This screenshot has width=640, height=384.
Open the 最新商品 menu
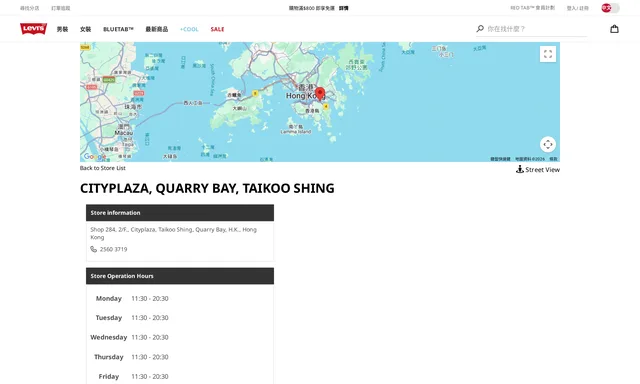pos(157,29)
